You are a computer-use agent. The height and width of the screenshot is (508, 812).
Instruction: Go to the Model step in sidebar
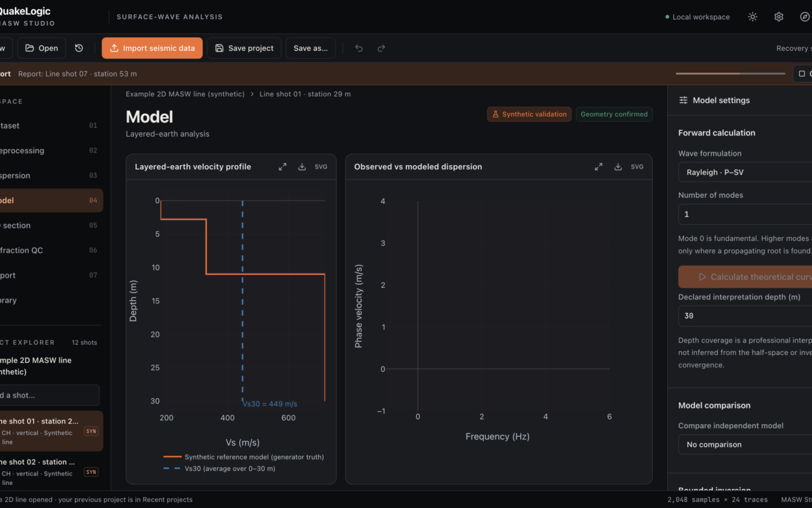coord(51,200)
